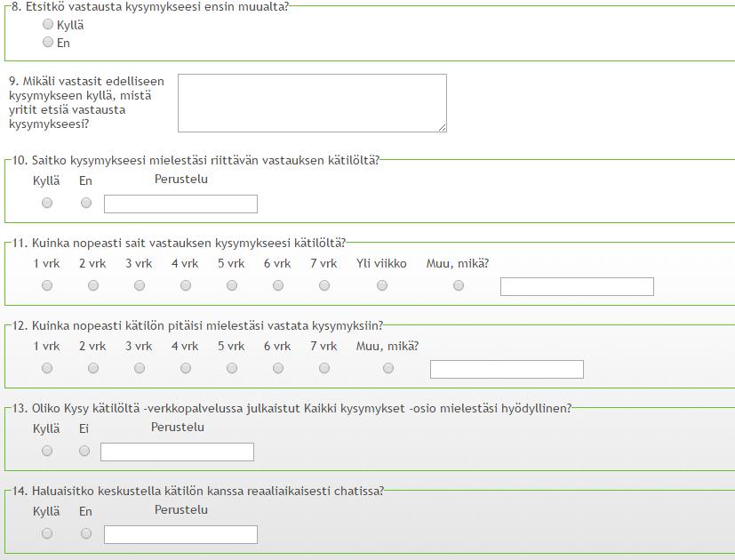Select 4 vrk in question 11

(186, 285)
